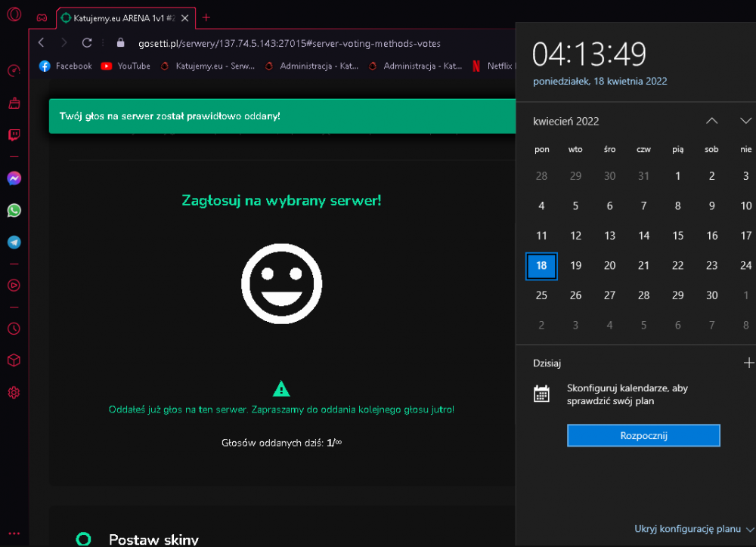
Task: Select April 6 in the calendar
Action: (x=609, y=206)
